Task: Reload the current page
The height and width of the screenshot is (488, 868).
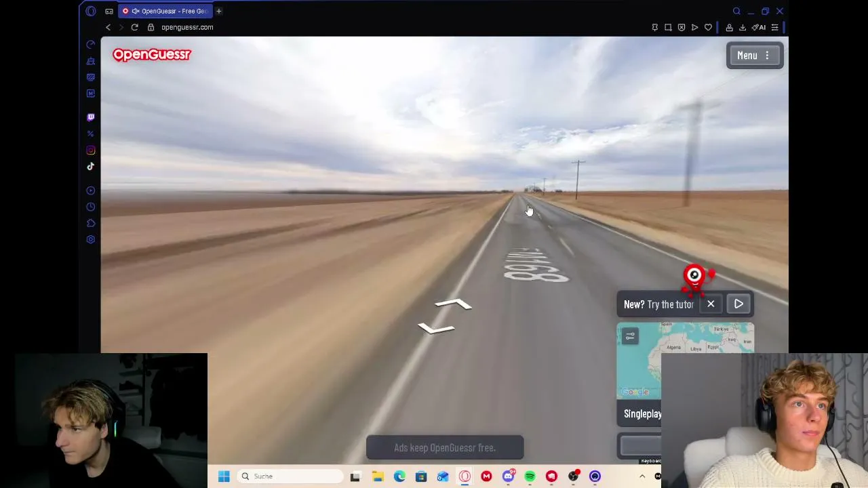Action: (134, 27)
